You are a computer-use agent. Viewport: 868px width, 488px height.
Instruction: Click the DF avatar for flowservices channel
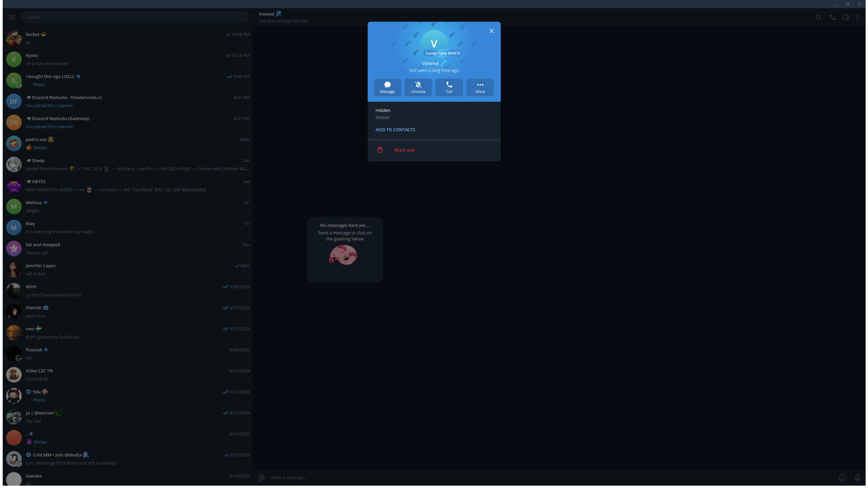pyautogui.click(x=14, y=102)
